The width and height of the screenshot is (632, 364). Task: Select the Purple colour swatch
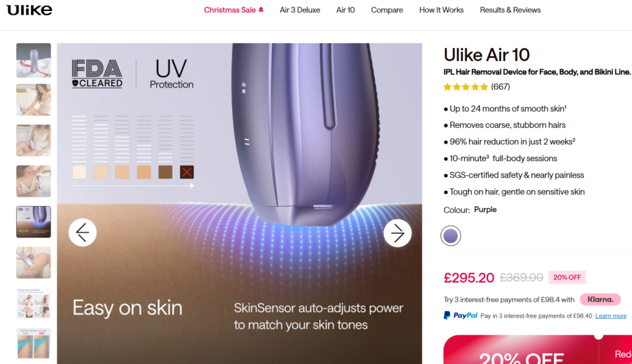451,236
